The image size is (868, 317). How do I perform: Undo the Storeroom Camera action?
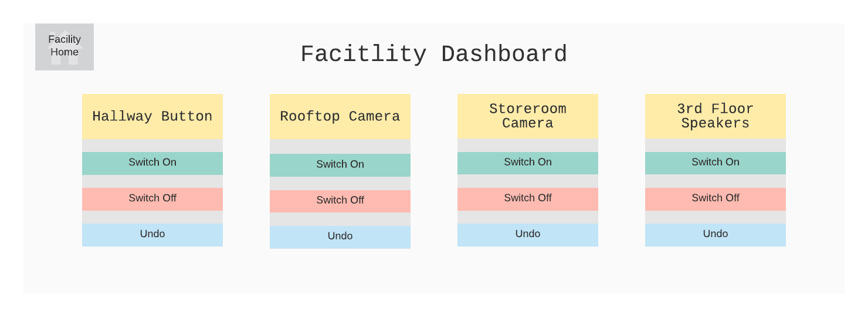pos(528,235)
